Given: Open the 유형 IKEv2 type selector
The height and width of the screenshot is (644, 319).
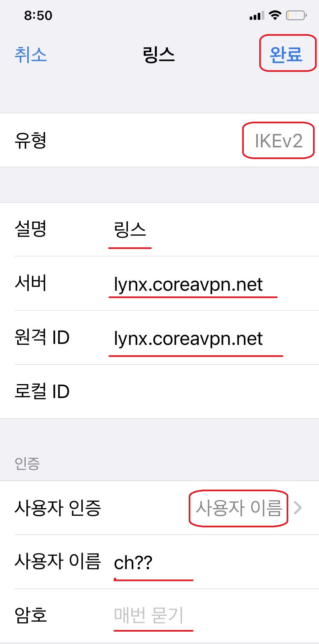Looking at the screenshot, I should click(159, 140).
